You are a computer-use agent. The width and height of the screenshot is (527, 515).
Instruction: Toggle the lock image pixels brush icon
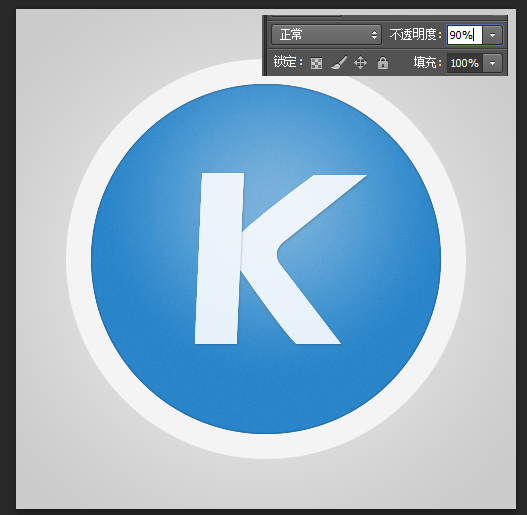coord(339,63)
